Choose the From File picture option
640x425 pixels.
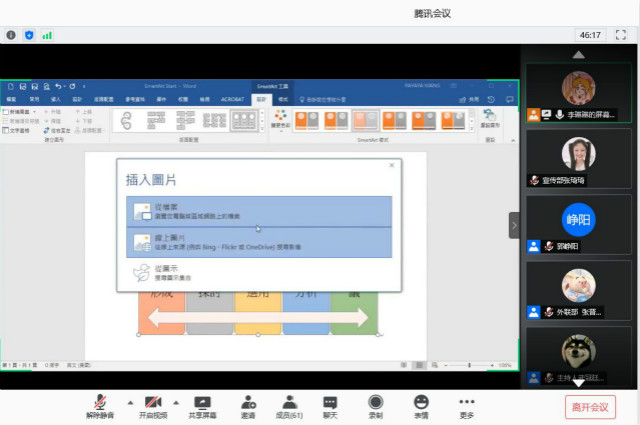tap(259, 210)
